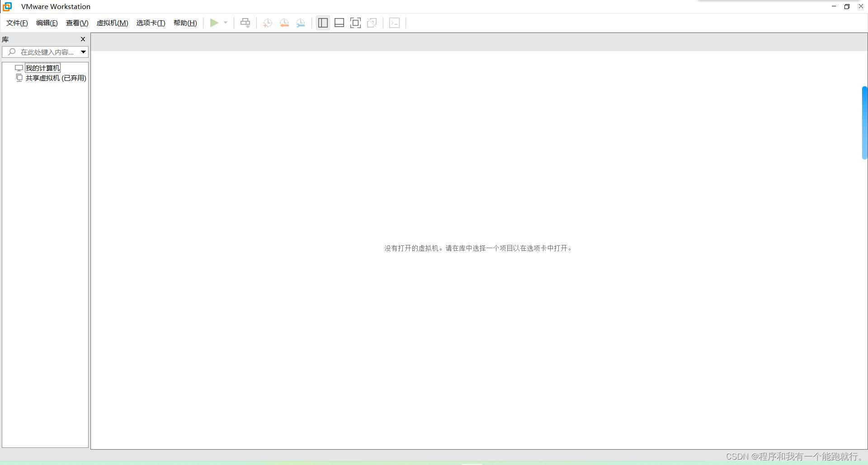868x465 pixels.
Task: Open the 编辑(E) menu
Action: click(47, 23)
